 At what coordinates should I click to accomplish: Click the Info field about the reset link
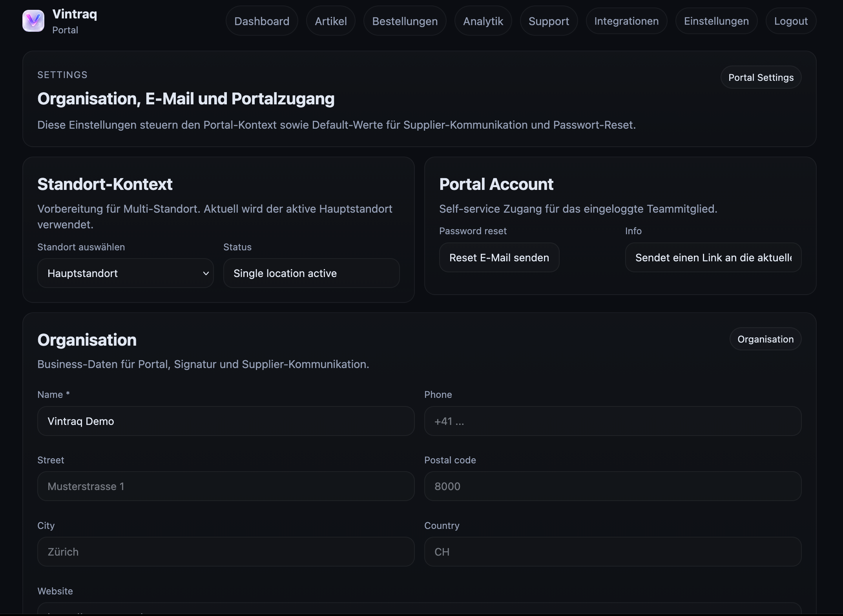[713, 257]
